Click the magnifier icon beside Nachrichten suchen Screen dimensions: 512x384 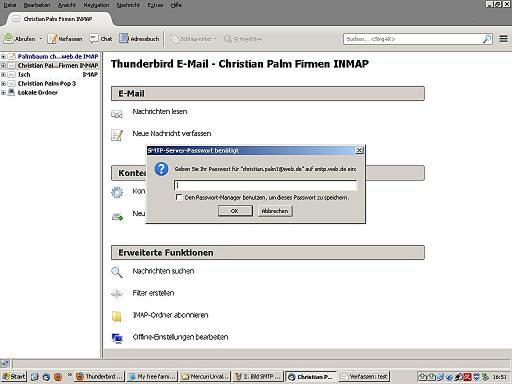(117, 272)
